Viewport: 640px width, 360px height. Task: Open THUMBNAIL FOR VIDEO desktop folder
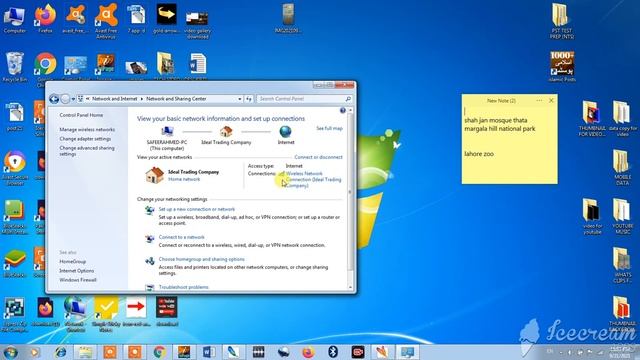coord(592,118)
